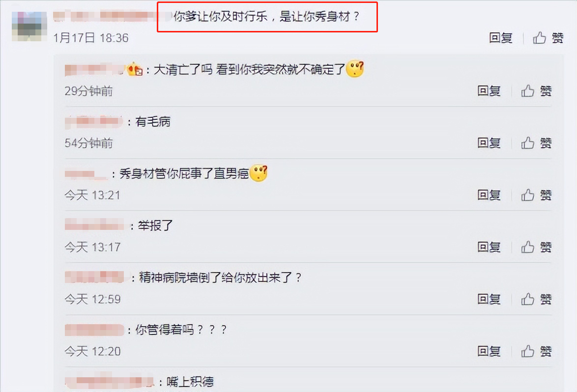The image size is (577, 392).
Task: Reply to the 精神病院墙倒了 comment
Action: pyautogui.click(x=489, y=299)
